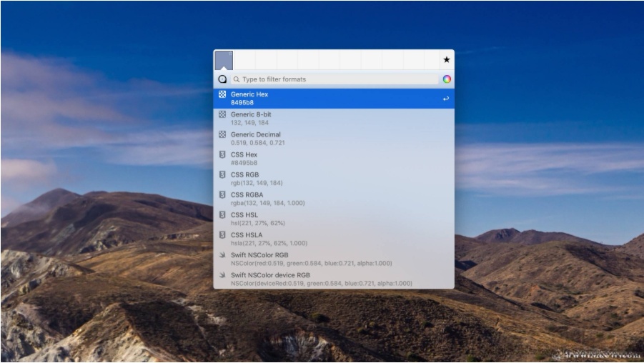Click the magnifier loupe pick-color icon
The width and height of the screenshot is (644, 363).
click(x=222, y=79)
